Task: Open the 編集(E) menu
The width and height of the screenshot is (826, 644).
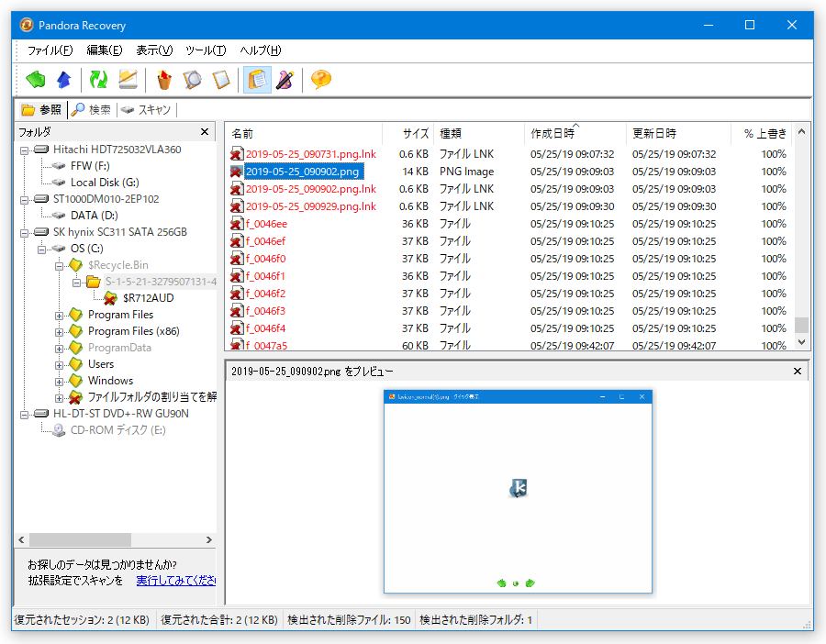Action: point(105,50)
